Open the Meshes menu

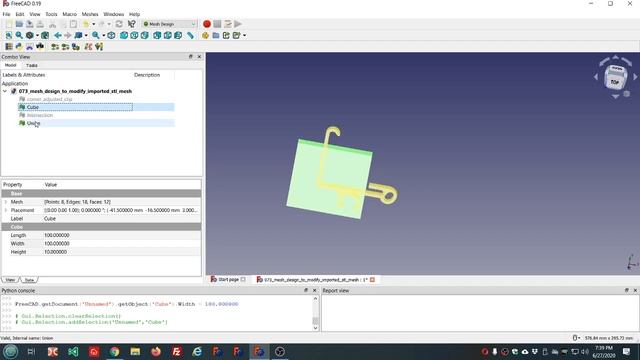tap(90, 14)
